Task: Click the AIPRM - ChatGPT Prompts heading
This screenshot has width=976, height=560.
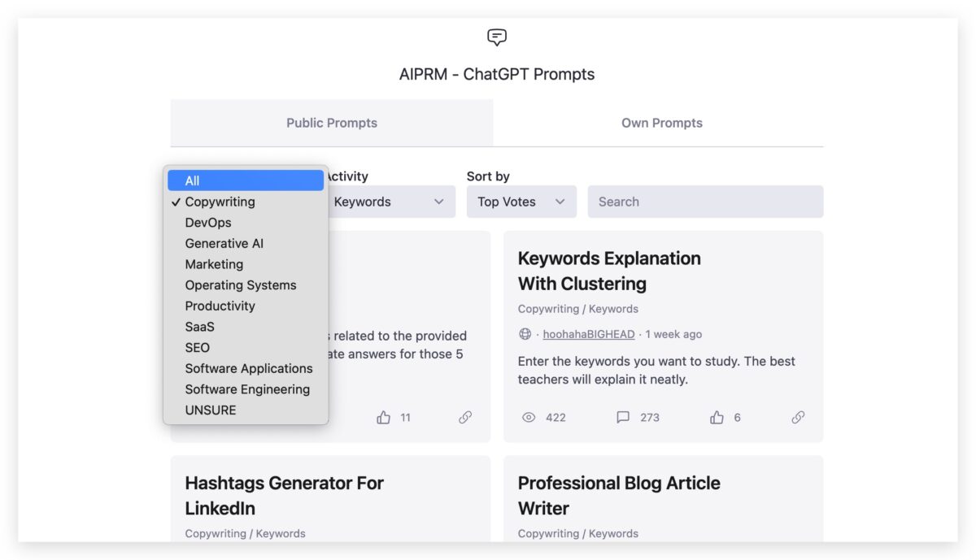Action: click(497, 74)
